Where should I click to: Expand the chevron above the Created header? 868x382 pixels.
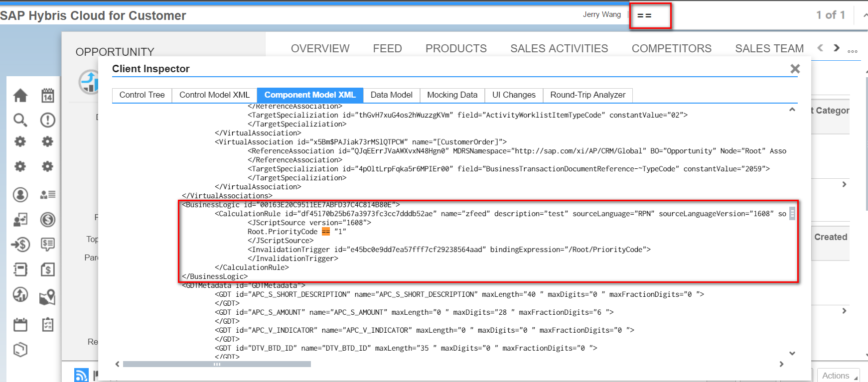point(844,184)
